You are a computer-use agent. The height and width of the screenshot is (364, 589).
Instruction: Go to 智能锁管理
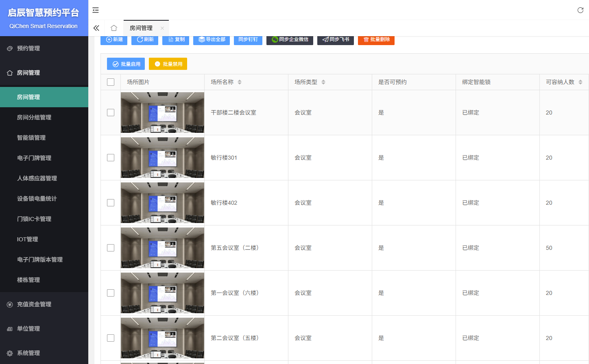[44, 138]
